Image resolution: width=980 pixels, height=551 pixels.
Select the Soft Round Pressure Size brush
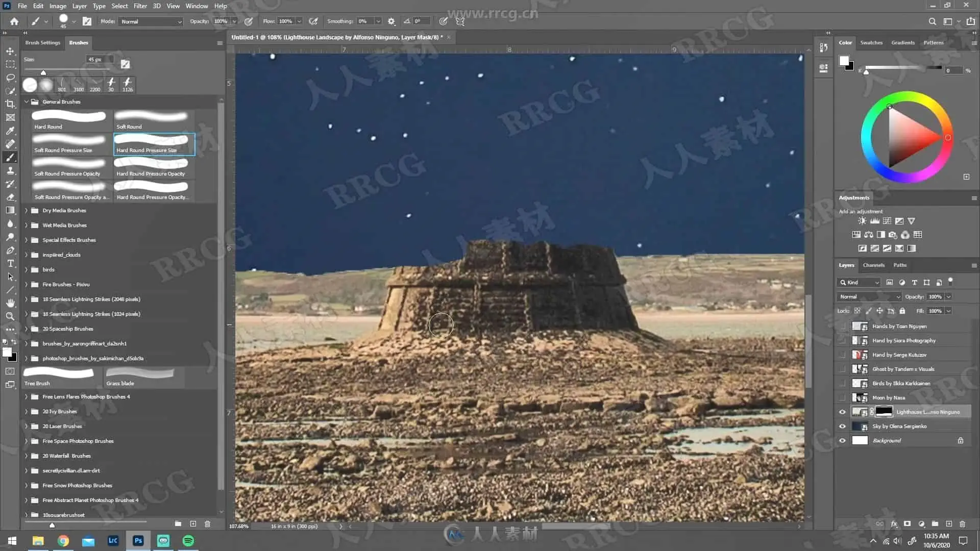69,144
